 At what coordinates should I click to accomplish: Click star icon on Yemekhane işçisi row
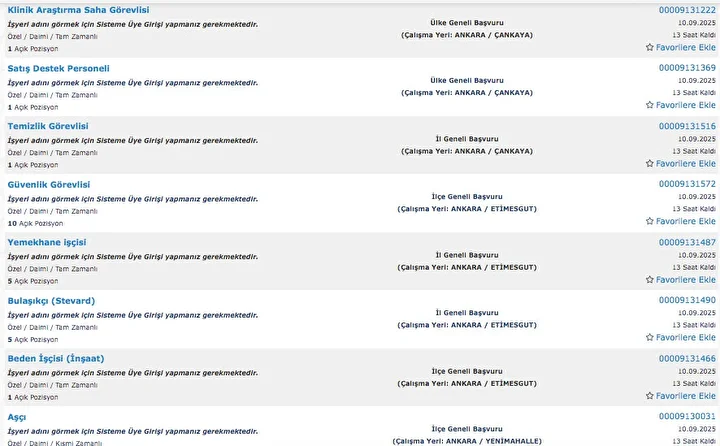[x=649, y=280]
